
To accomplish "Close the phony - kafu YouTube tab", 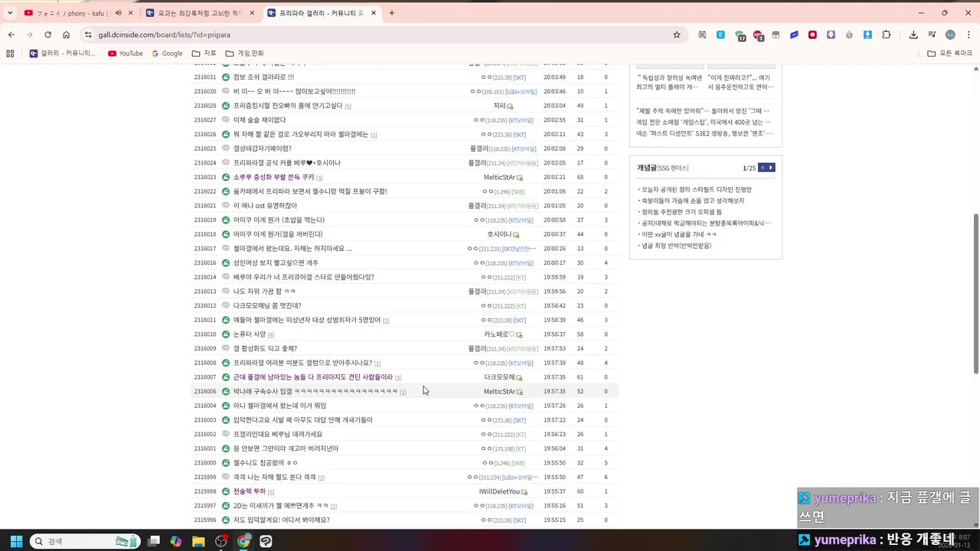I will (130, 13).
